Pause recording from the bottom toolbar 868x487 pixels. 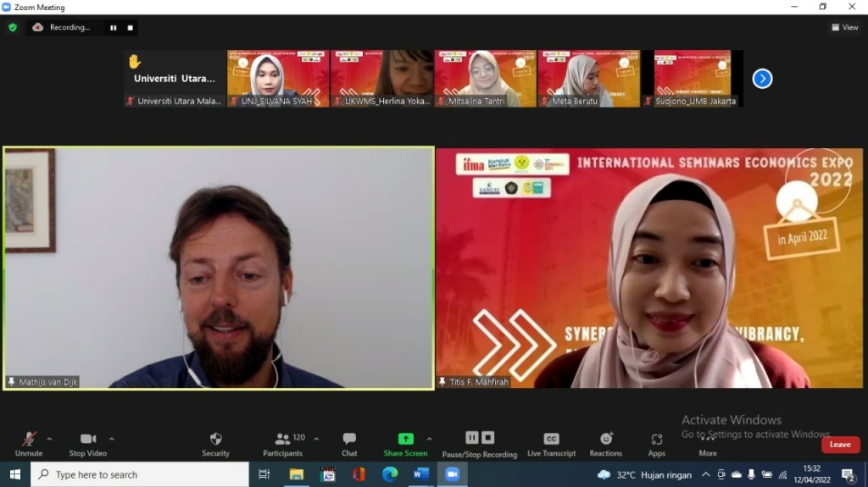coord(471,438)
